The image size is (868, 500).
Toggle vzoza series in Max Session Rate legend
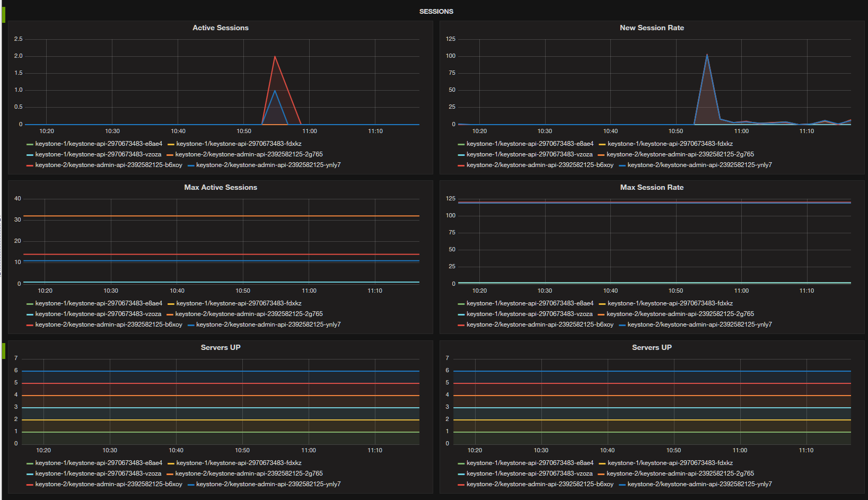pyautogui.click(x=529, y=314)
